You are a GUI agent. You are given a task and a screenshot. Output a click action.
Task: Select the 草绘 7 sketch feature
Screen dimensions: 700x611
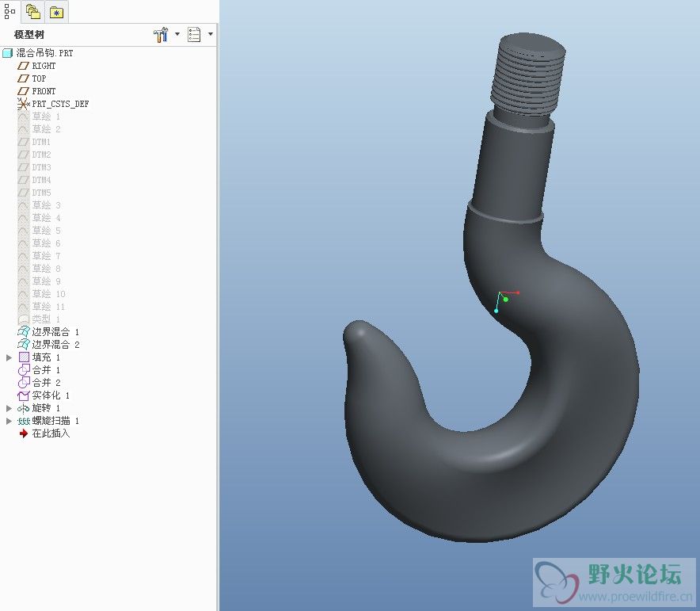pos(46,256)
